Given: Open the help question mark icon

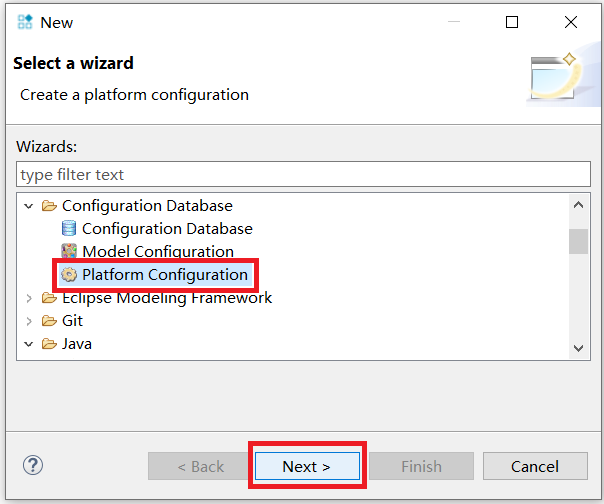Looking at the screenshot, I should (x=33, y=465).
